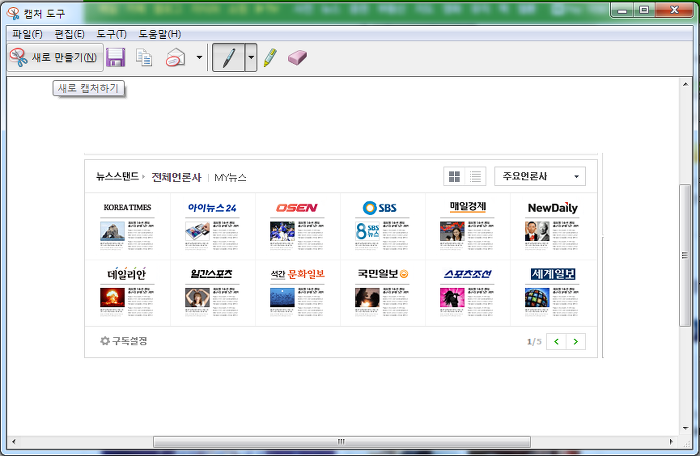The width and height of the screenshot is (700, 456).
Task: Click the horizontal scrollbar left arrow
Action: pyautogui.click(x=14, y=442)
